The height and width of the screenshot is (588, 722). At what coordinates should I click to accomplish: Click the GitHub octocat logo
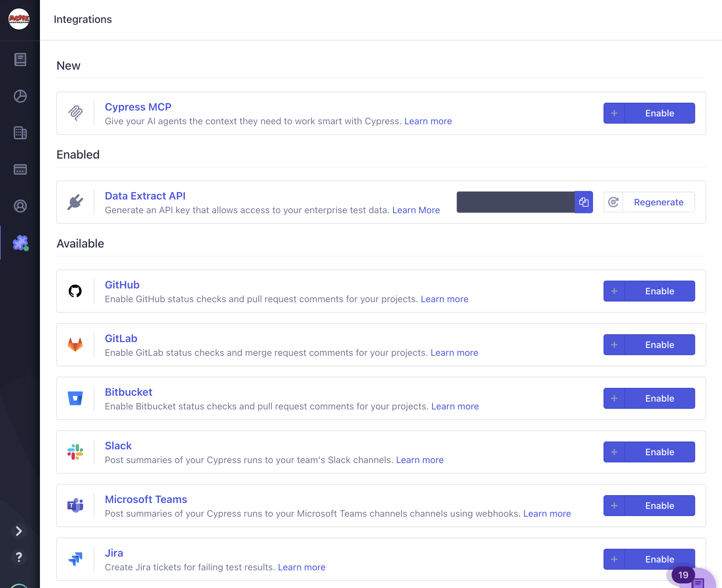coord(75,291)
